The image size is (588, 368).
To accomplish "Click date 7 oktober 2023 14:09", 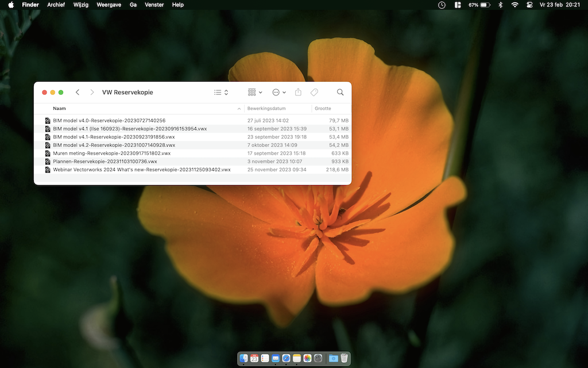I will point(272,145).
